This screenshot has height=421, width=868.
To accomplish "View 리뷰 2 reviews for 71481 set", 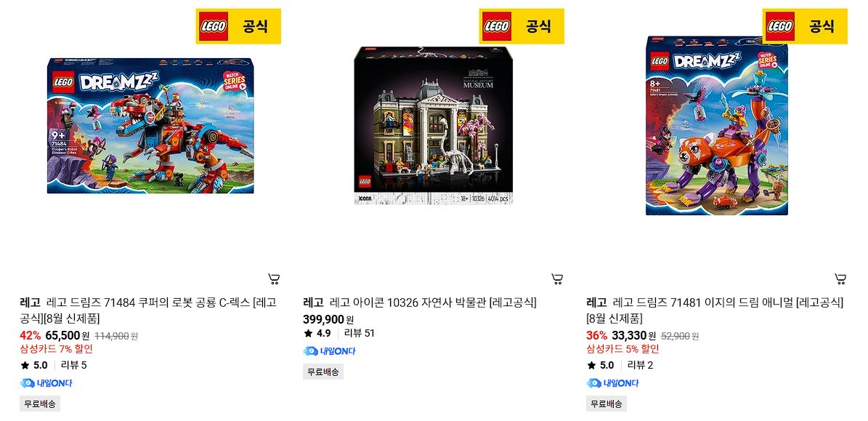I will coord(640,365).
